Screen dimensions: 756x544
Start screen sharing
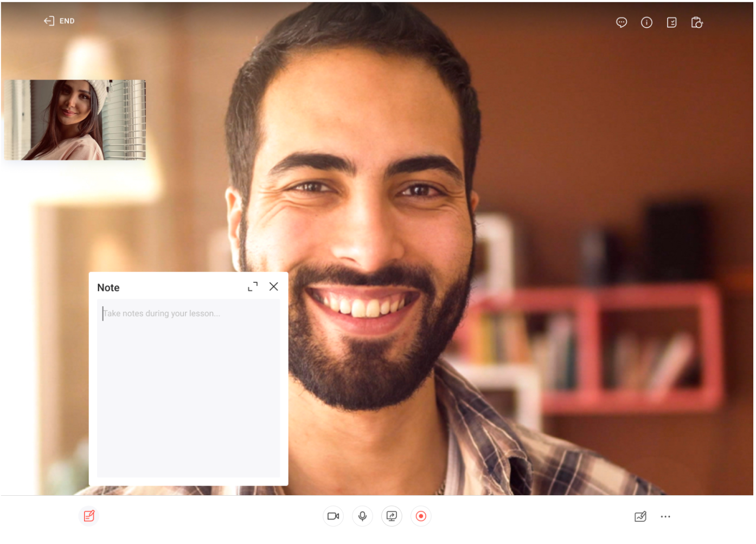(392, 516)
